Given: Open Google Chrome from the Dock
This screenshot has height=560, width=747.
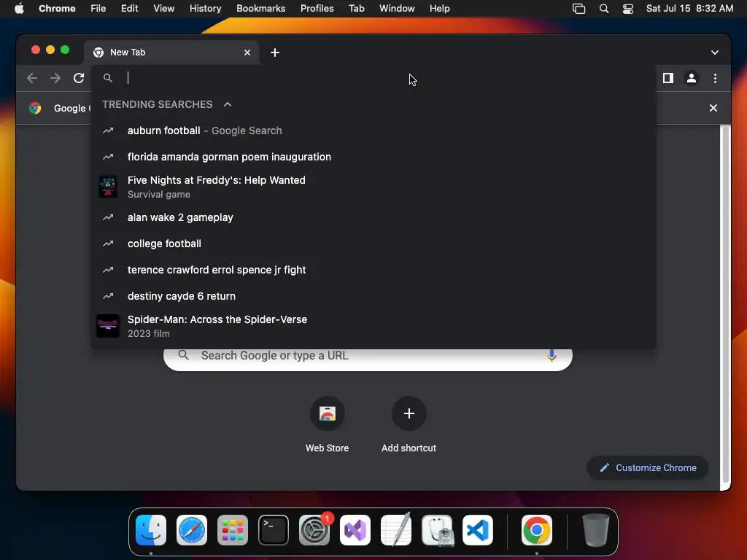Looking at the screenshot, I should point(537,530).
